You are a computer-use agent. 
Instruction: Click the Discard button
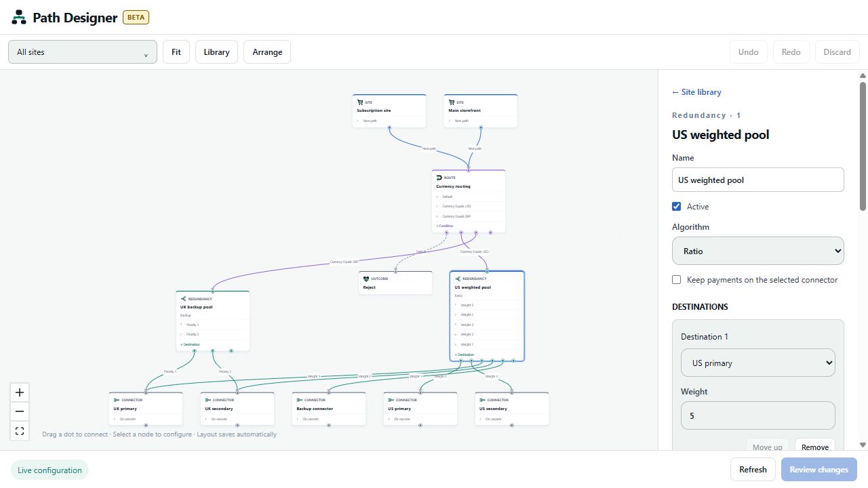click(x=837, y=52)
